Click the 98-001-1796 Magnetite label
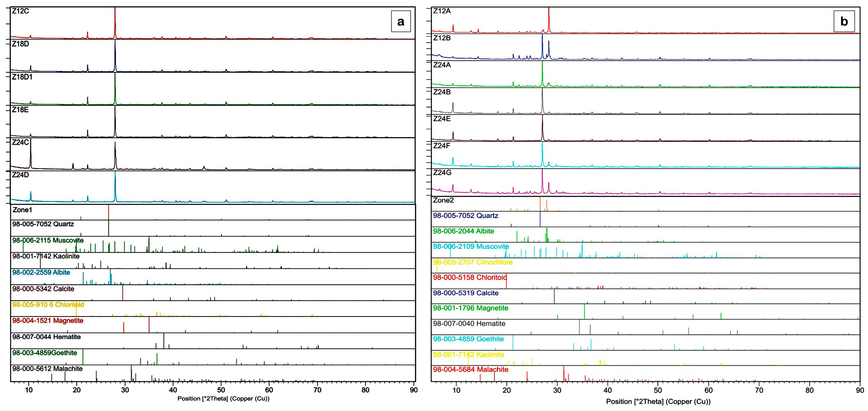 pyautogui.click(x=471, y=308)
